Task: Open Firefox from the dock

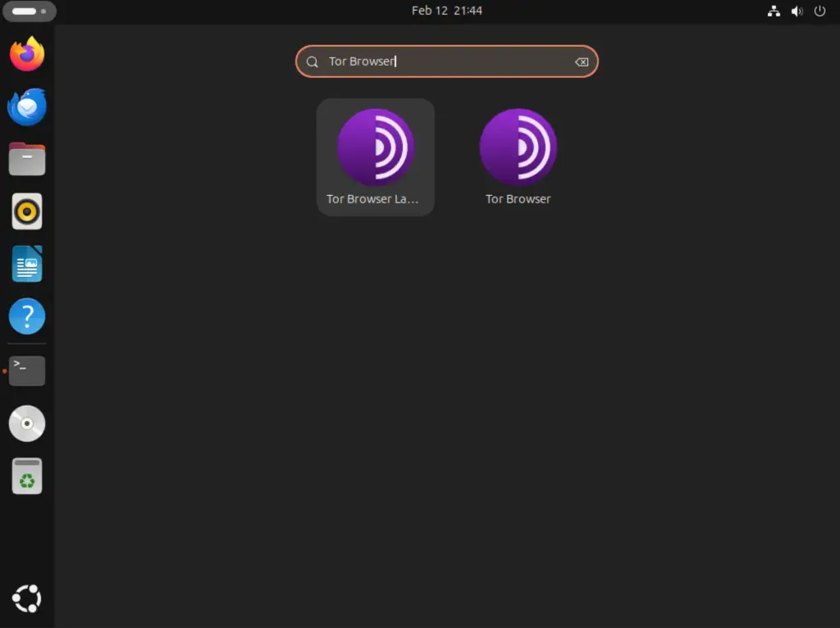Action: point(27,53)
